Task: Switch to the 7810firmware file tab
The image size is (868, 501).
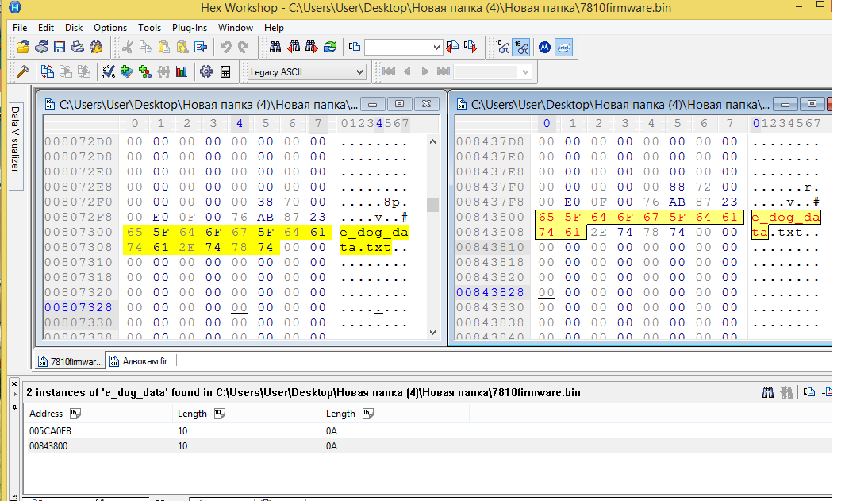Action: point(71,361)
